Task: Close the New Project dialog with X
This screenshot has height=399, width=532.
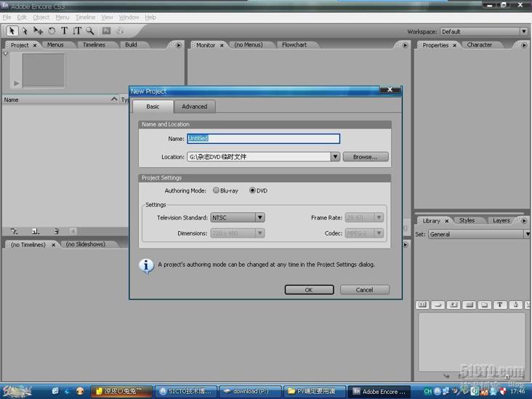Action: click(390, 89)
